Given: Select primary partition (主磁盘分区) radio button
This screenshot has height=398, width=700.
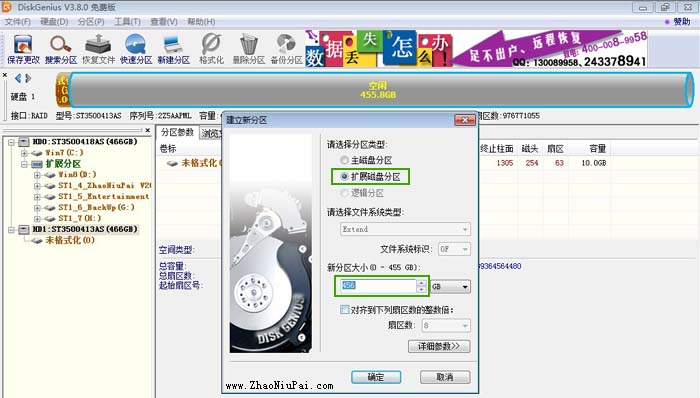Looking at the screenshot, I should 344,160.
